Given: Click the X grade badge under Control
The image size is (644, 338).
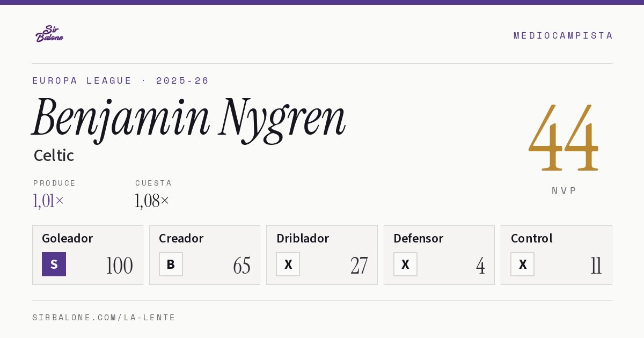Looking at the screenshot, I should click(x=522, y=264).
